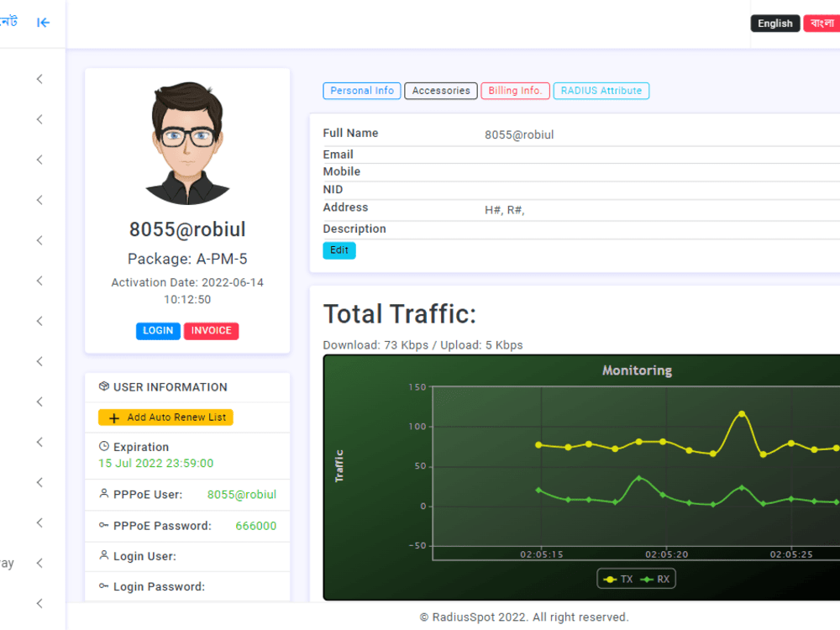The height and width of the screenshot is (630, 840).
Task: Click the key icon beside PPPoE Password
Action: tap(104, 525)
